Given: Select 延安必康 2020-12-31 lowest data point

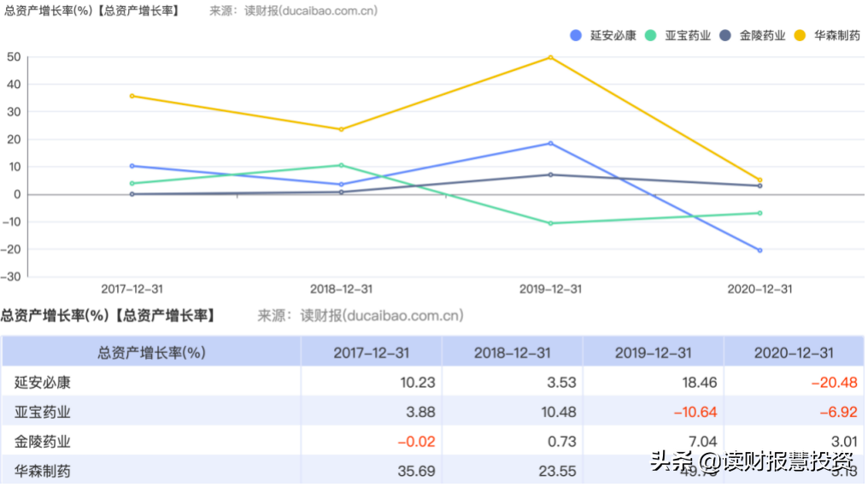Looking at the screenshot, I should tap(759, 250).
